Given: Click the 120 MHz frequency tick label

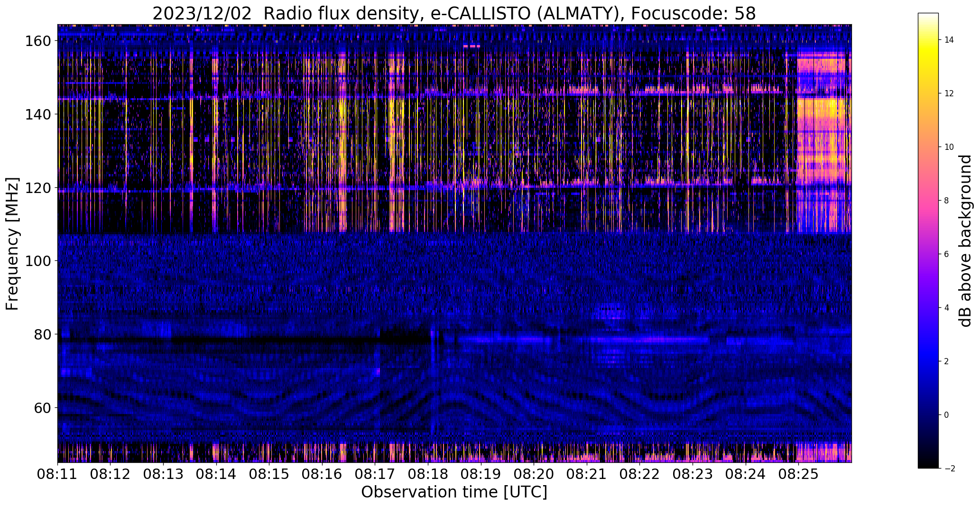Looking at the screenshot, I should 37,188.
